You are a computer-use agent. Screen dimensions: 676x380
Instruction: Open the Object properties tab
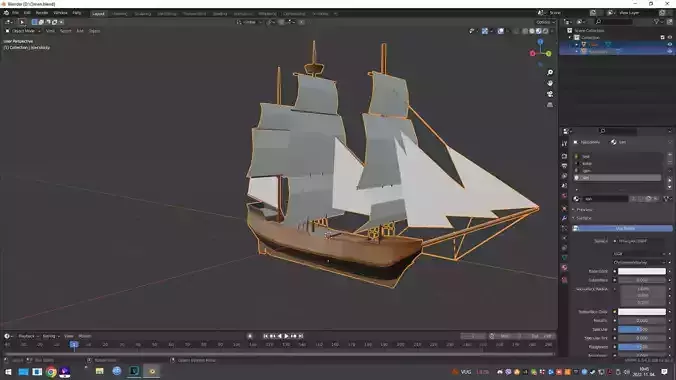[x=564, y=209]
